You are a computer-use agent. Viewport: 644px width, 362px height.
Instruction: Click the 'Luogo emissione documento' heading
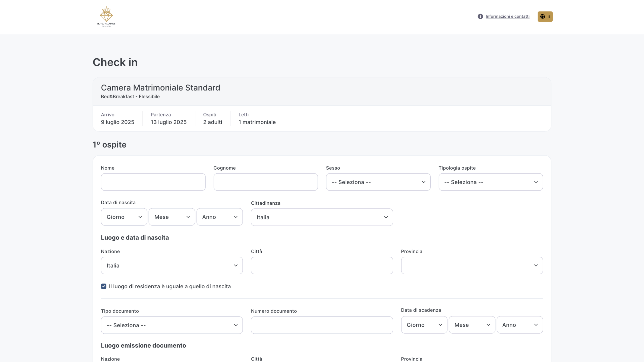pyautogui.click(x=143, y=345)
